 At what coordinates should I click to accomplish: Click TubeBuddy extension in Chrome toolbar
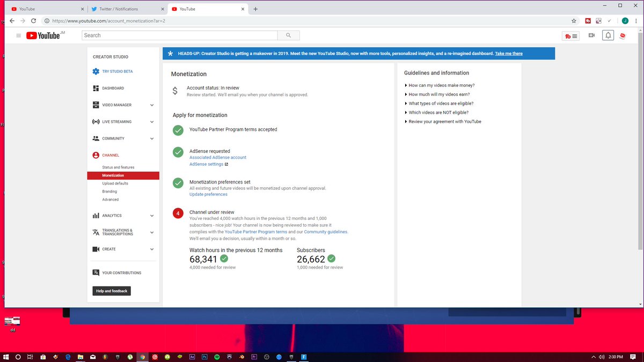(588, 21)
